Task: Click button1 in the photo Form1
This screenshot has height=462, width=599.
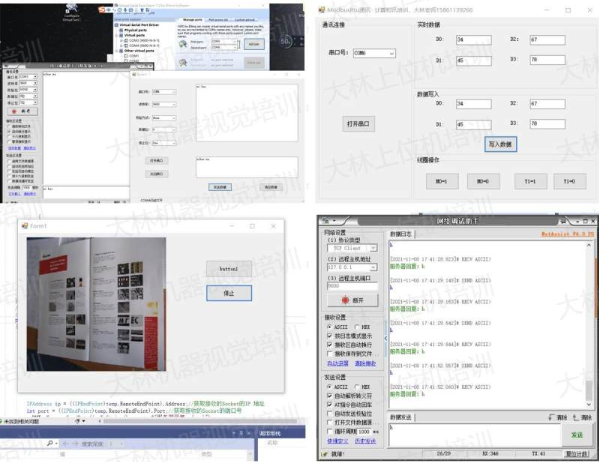Action: [229, 269]
